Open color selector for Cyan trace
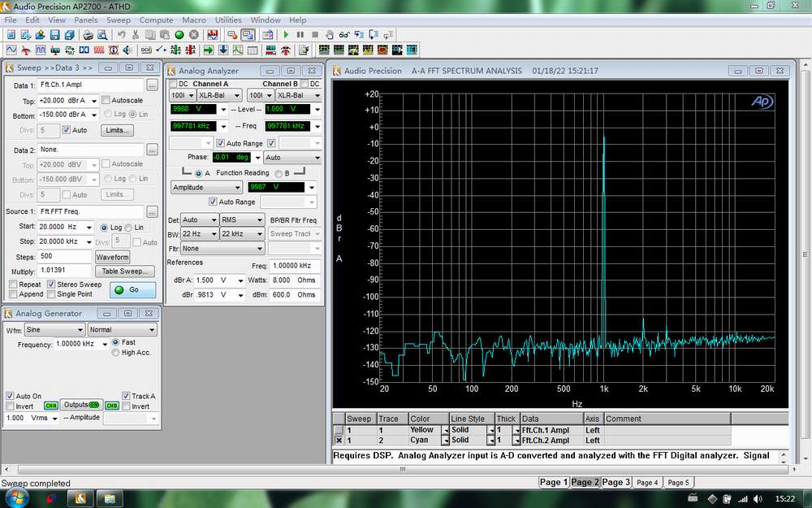 [x=444, y=440]
